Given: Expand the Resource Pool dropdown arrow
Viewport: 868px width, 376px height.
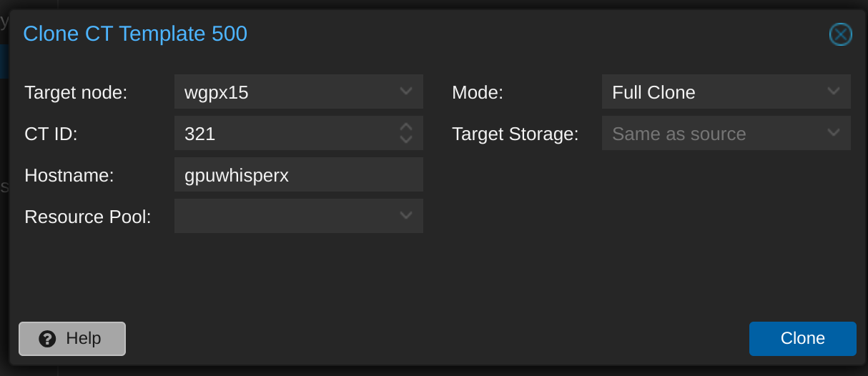Looking at the screenshot, I should (406, 216).
